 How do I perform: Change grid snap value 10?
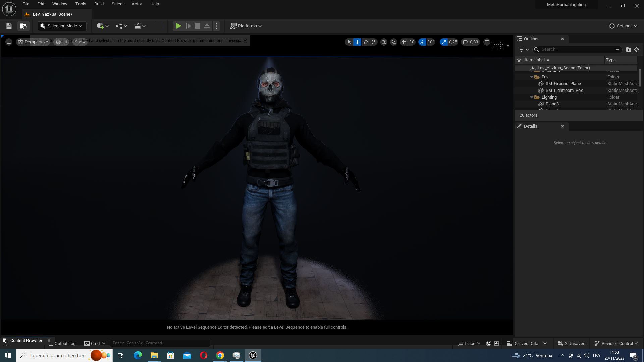(x=412, y=42)
